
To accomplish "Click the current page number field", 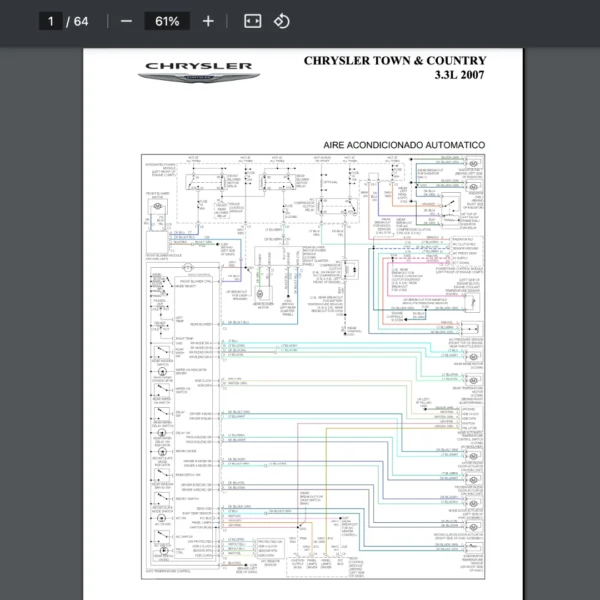I will pos(49,21).
